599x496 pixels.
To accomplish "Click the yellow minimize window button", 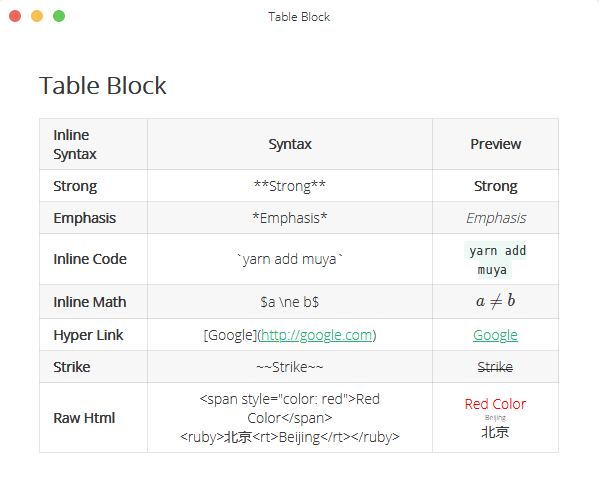I will pos(37,16).
